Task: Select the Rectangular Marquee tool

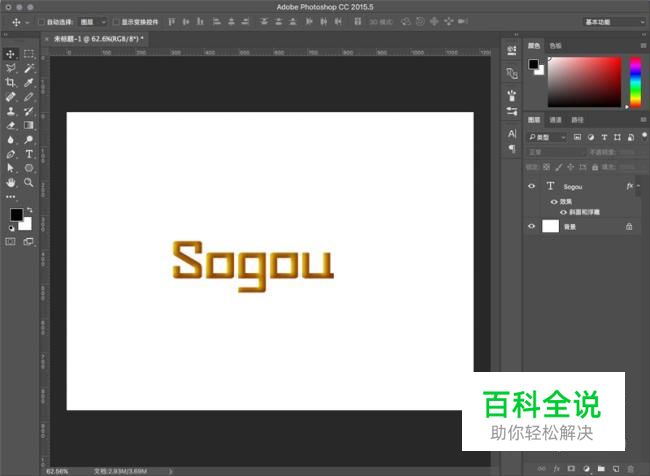Action: [x=29, y=54]
